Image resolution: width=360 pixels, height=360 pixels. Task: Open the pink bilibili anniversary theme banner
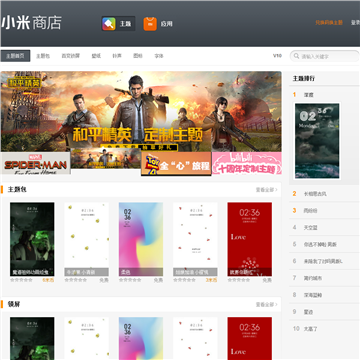pyautogui.click(x=247, y=163)
